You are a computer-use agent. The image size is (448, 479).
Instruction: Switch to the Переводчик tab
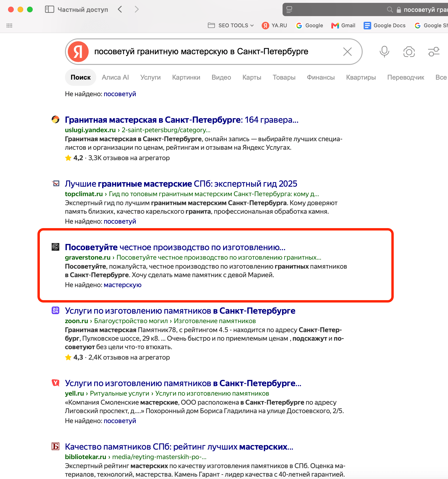(406, 77)
